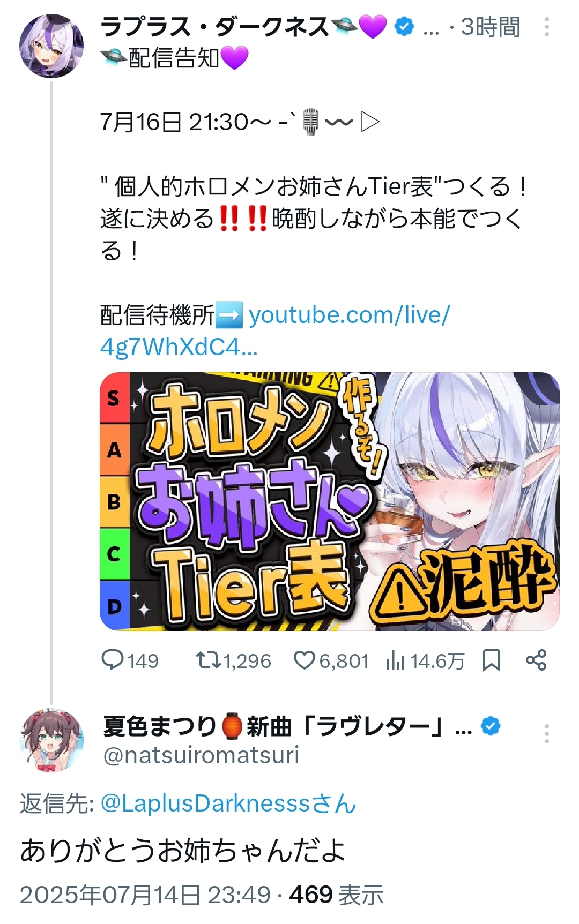Screen dimensions: 579x924
Task: Tap the ラプラス・ダークネス display name
Action: click(214, 27)
